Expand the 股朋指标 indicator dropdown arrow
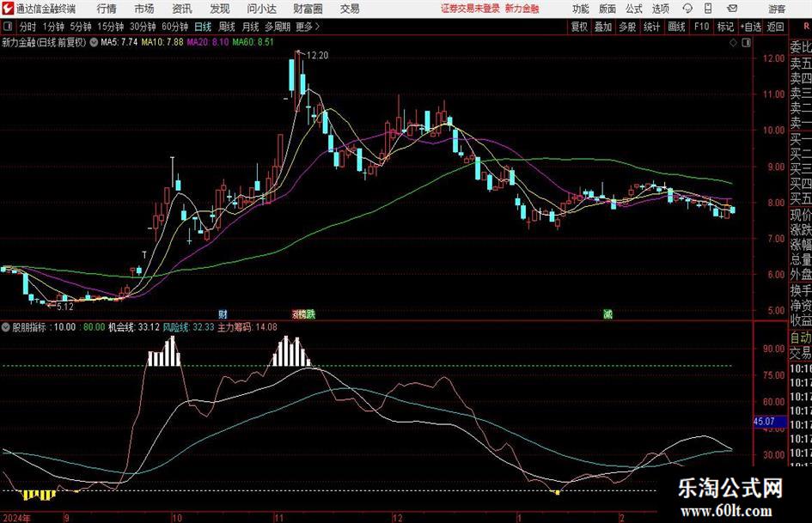The image size is (812, 523). [6, 327]
